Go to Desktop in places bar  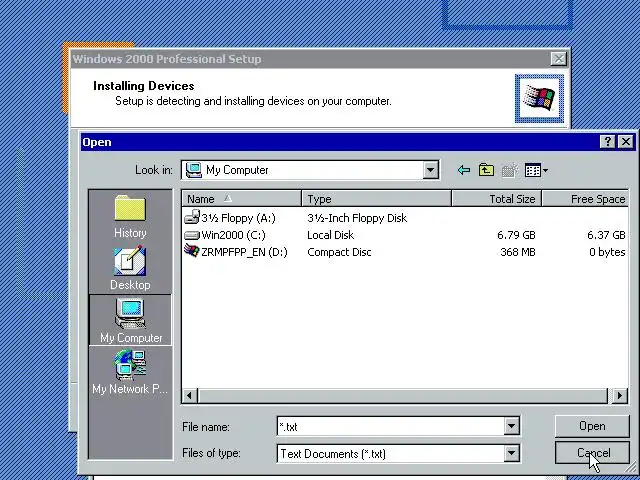(x=130, y=268)
